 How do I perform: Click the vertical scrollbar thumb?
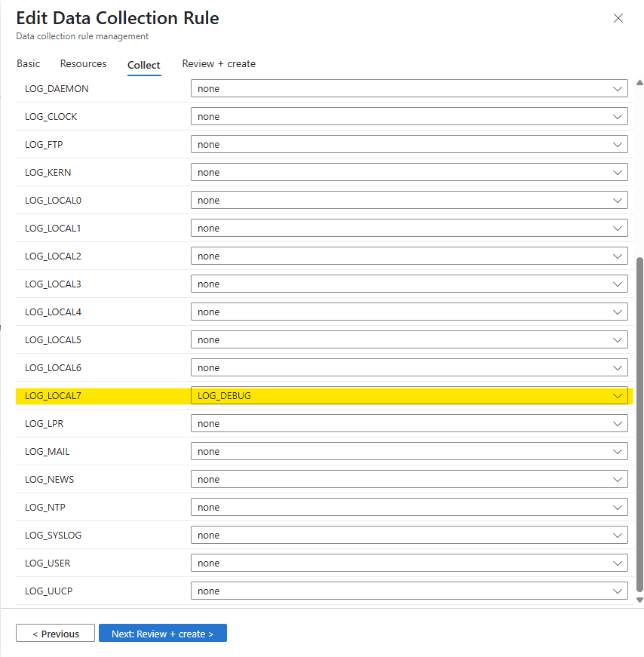[640, 422]
